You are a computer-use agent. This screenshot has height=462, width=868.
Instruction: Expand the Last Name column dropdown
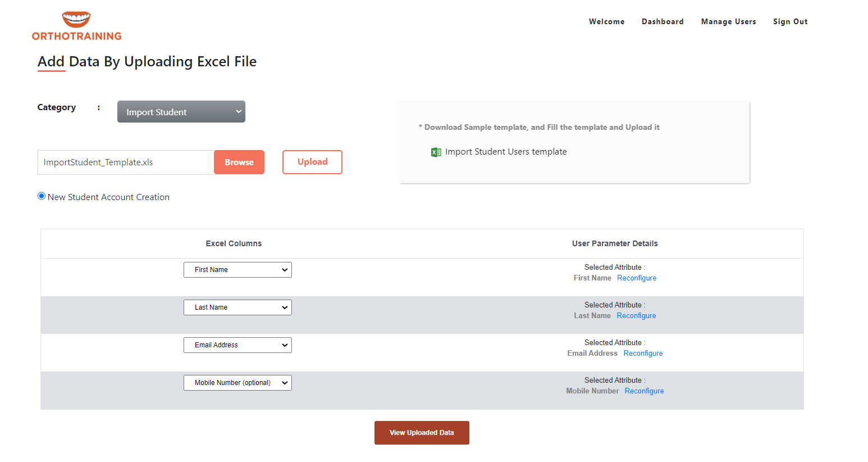[237, 307]
